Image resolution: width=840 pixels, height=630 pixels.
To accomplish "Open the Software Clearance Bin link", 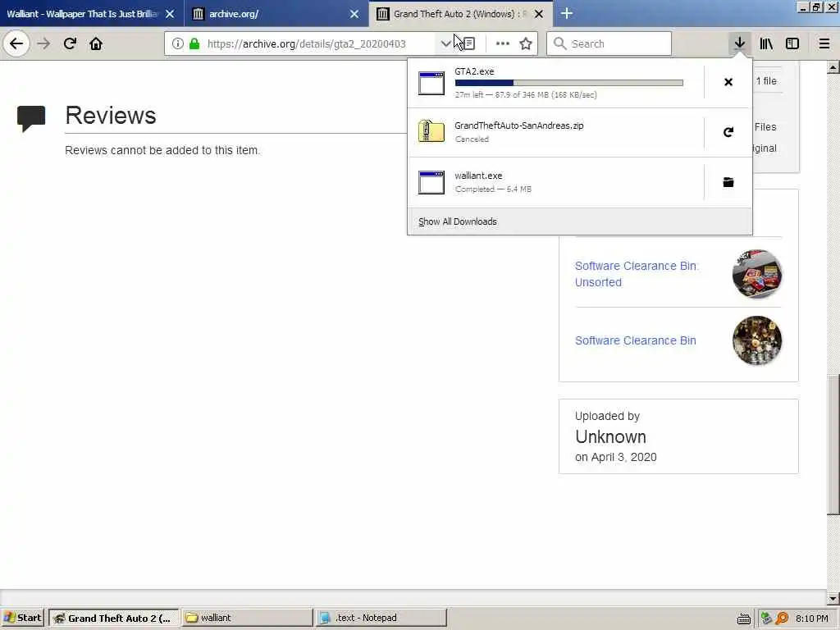I will click(636, 340).
